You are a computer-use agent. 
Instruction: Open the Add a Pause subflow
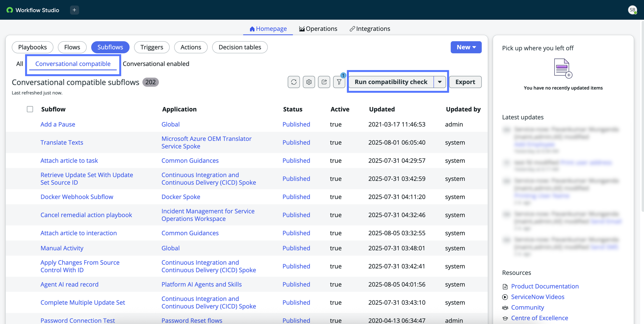[58, 125]
